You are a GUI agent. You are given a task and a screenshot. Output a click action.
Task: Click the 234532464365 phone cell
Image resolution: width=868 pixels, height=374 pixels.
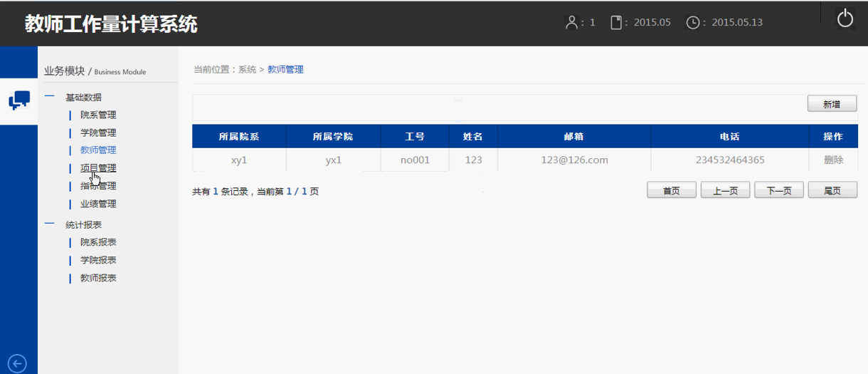pyautogui.click(x=730, y=160)
